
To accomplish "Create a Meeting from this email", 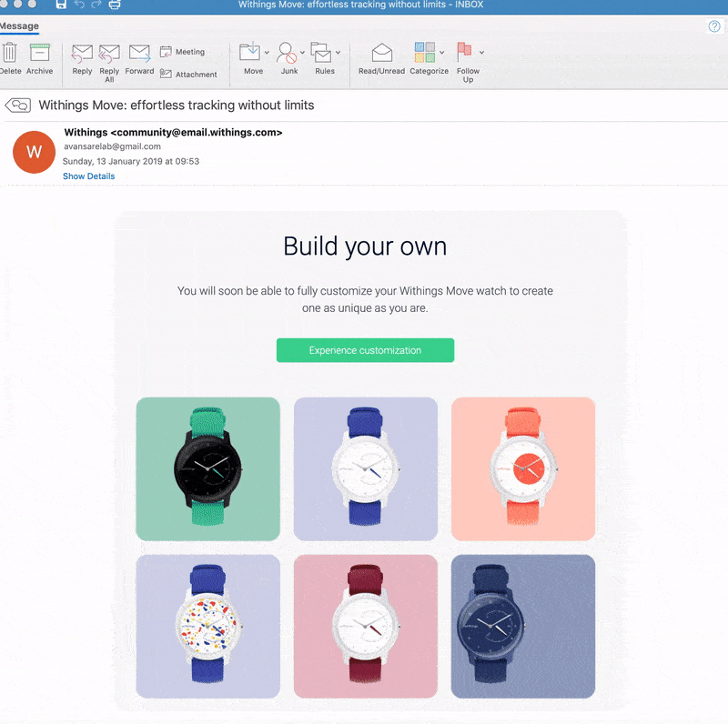I will click(x=187, y=51).
